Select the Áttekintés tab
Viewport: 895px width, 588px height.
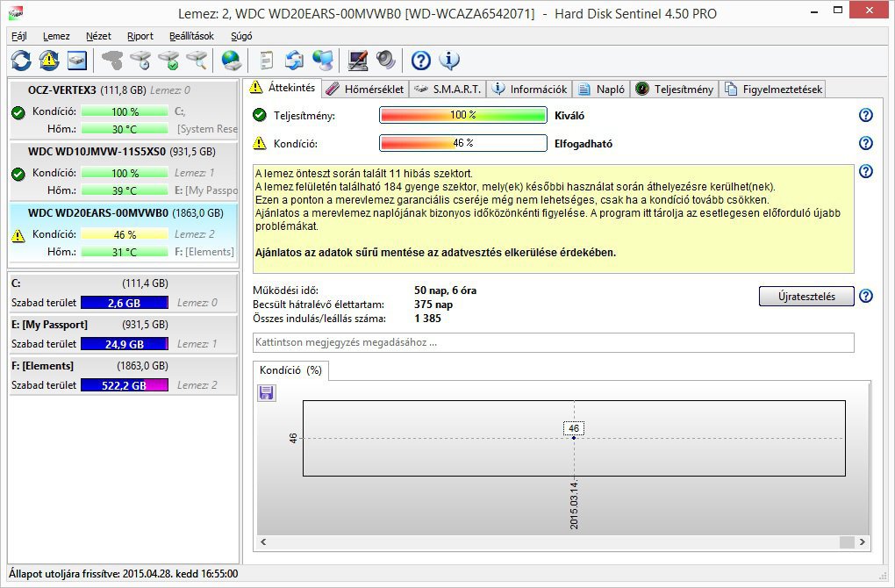tap(283, 88)
